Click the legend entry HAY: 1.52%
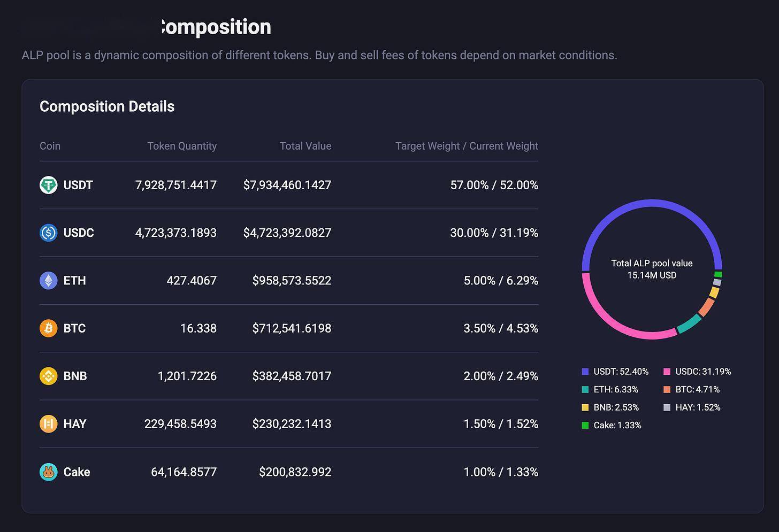The image size is (779, 532). pos(692,407)
